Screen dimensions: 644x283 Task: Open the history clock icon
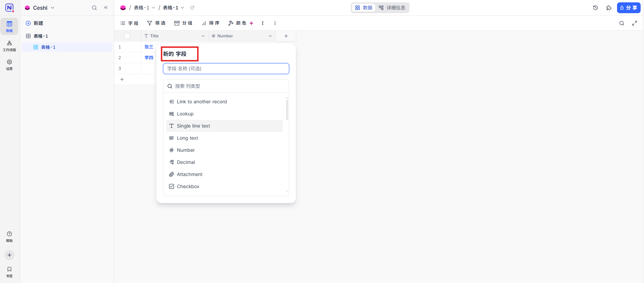pos(595,8)
